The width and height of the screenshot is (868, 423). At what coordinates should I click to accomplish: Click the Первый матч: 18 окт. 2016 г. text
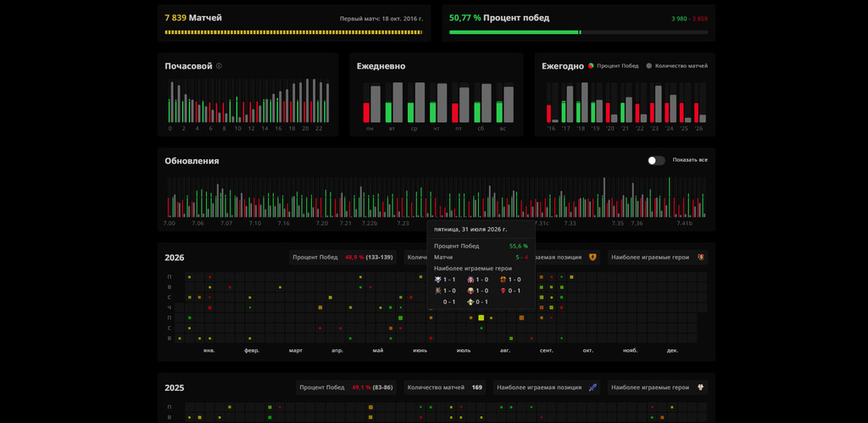point(381,19)
